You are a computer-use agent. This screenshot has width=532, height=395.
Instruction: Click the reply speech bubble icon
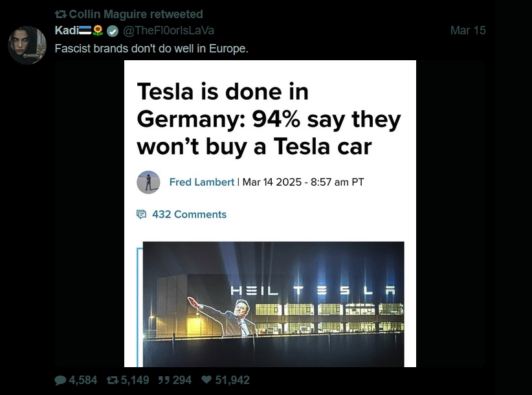(x=60, y=380)
